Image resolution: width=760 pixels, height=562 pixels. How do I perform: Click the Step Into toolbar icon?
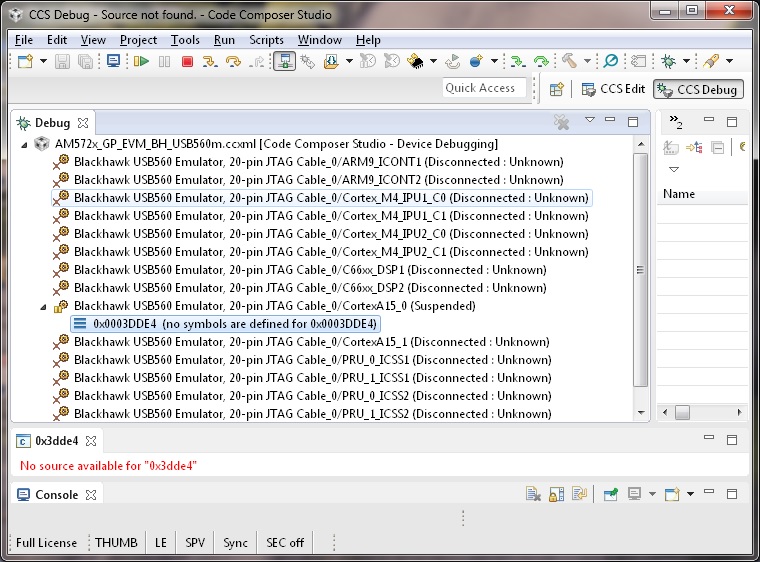(x=210, y=62)
